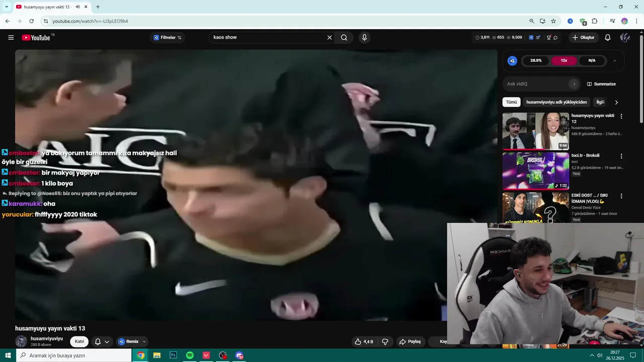Open the YouTube guide hamburger menu
This screenshot has width=644, height=362.
click(x=11, y=38)
